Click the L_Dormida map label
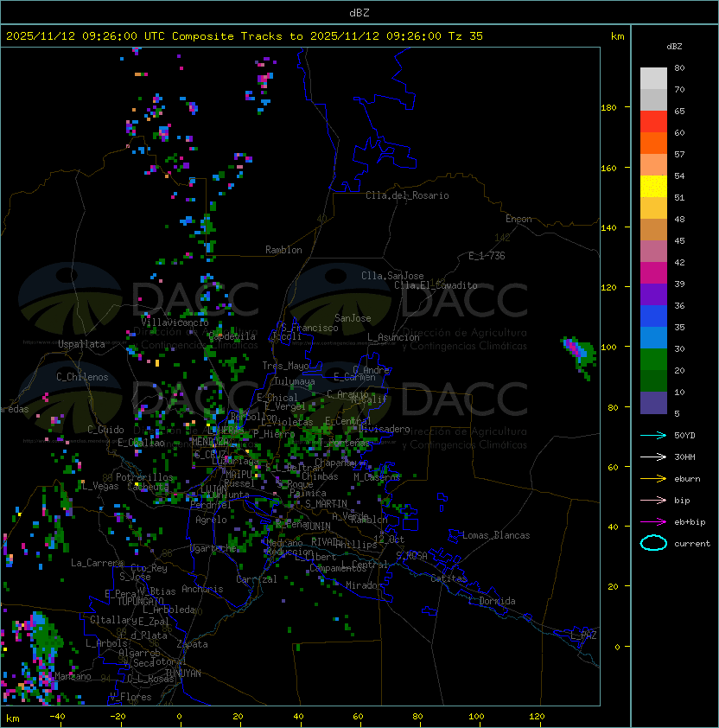This screenshot has width=719, height=728. click(x=492, y=601)
